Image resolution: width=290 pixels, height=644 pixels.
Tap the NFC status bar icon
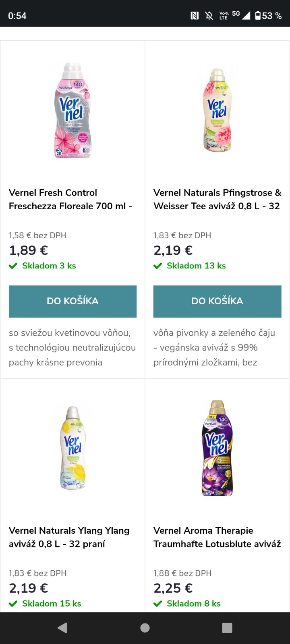tap(195, 16)
